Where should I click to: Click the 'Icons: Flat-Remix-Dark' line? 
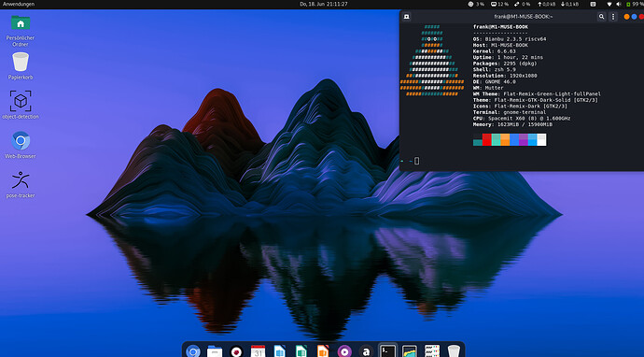pyautogui.click(x=520, y=107)
